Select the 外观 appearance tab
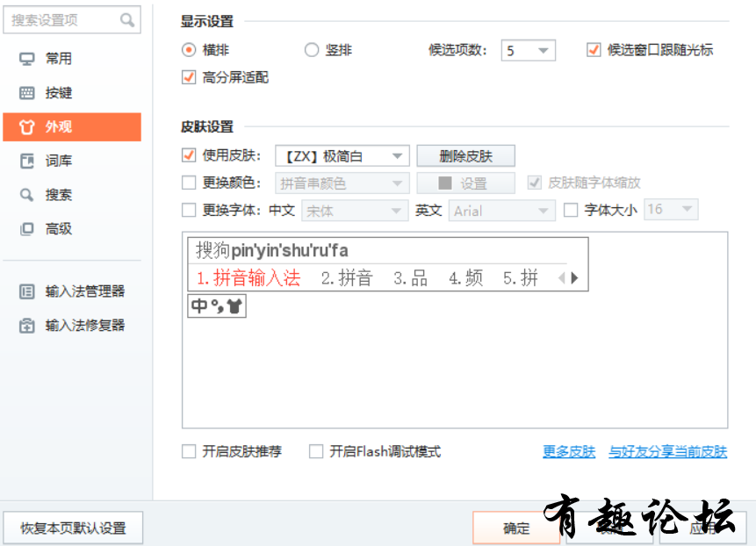Screen dimensions: 756x546 pos(72,127)
